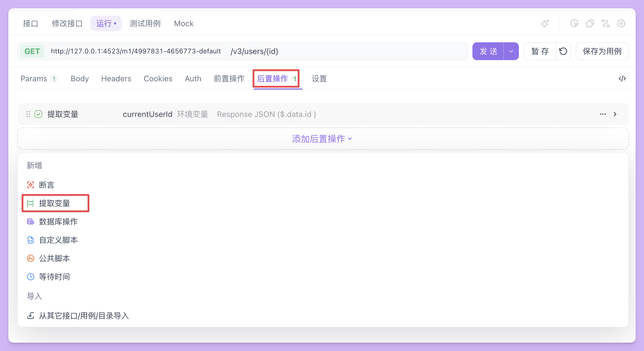644x351 pixels.
Task: Click the 公共脚本 Fx icon
Action: 31,258
